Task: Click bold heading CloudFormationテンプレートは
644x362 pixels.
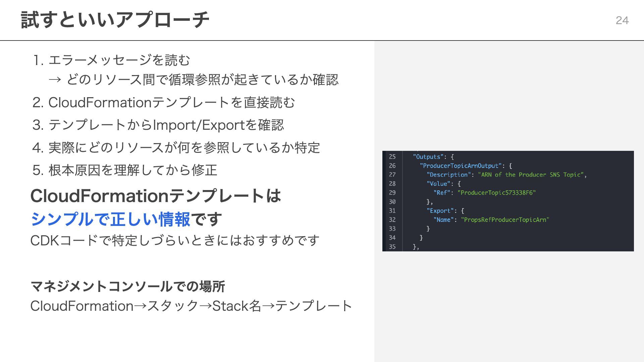Action: coord(155,196)
